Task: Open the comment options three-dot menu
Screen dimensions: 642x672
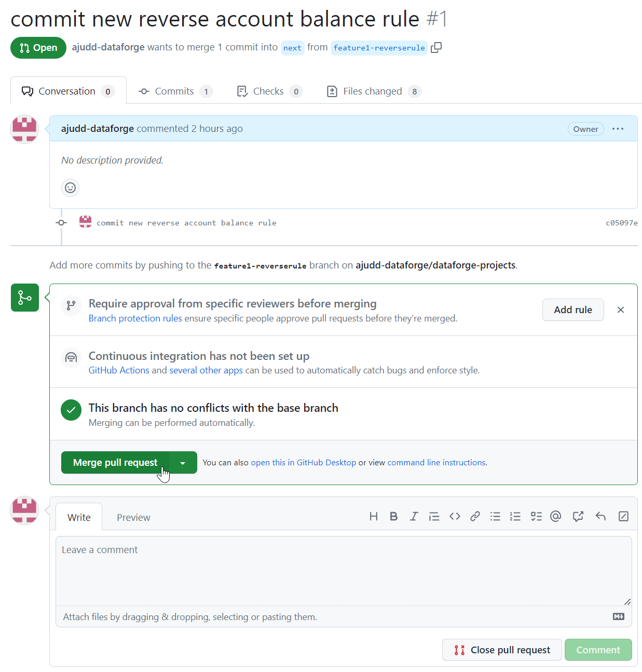Action: click(x=618, y=129)
